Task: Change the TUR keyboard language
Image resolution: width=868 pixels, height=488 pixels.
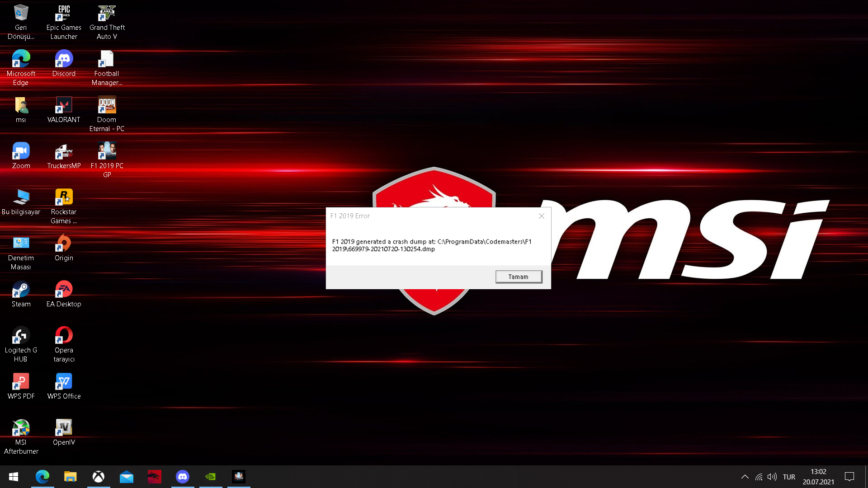Action: pos(789,477)
